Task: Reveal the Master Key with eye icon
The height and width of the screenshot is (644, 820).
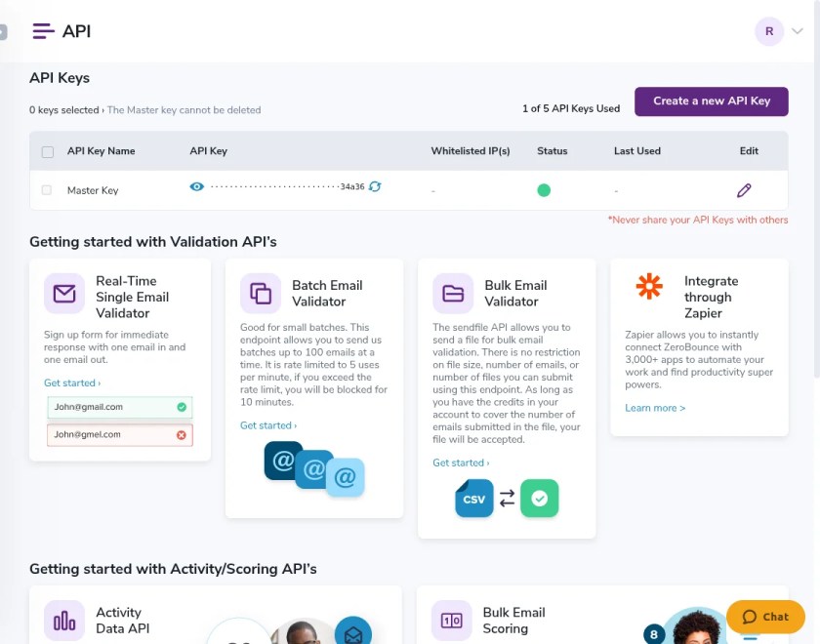Action: [196, 186]
